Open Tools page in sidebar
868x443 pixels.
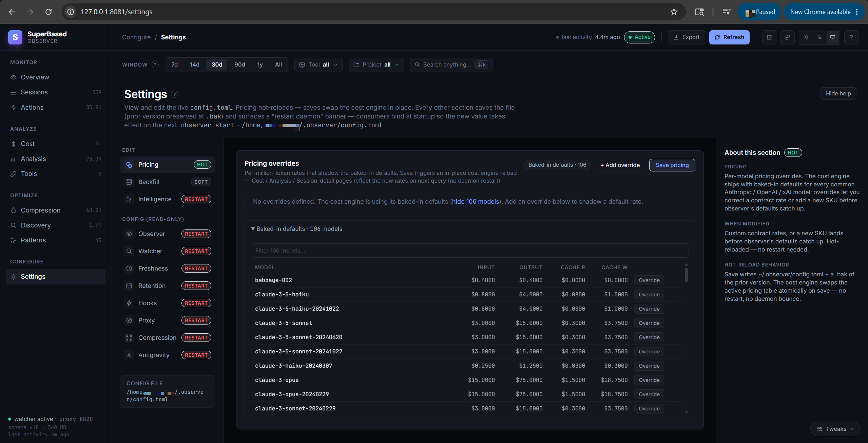pos(56,174)
